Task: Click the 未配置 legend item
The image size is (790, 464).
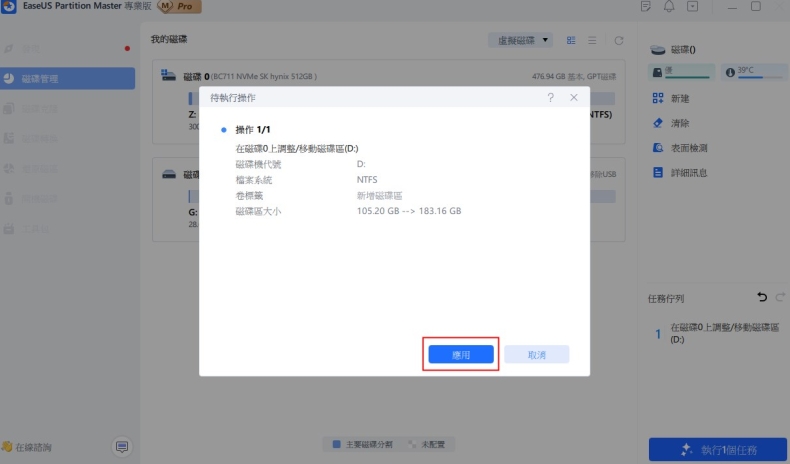Action: tap(427, 444)
